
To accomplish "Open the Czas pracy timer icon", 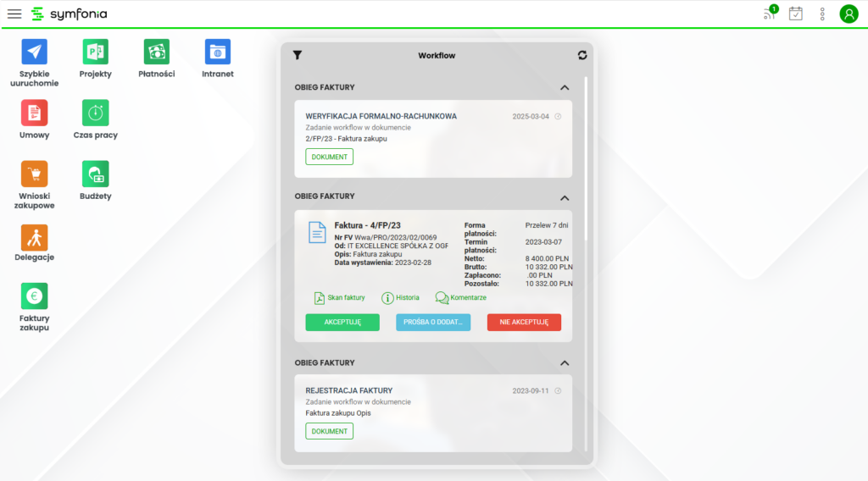I will [x=96, y=113].
